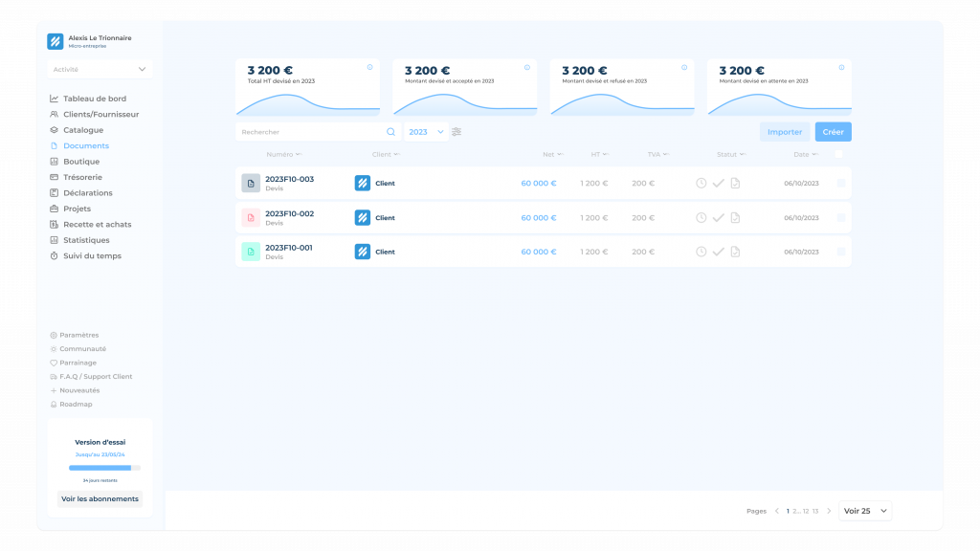
Task: Click the checkmark status icon for 2023F10-002
Action: [718, 217]
